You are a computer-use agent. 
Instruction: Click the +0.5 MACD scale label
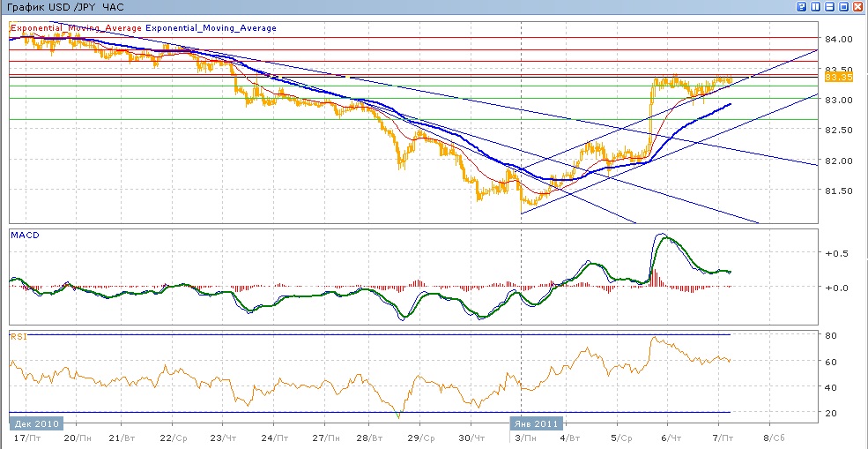point(834,253)
